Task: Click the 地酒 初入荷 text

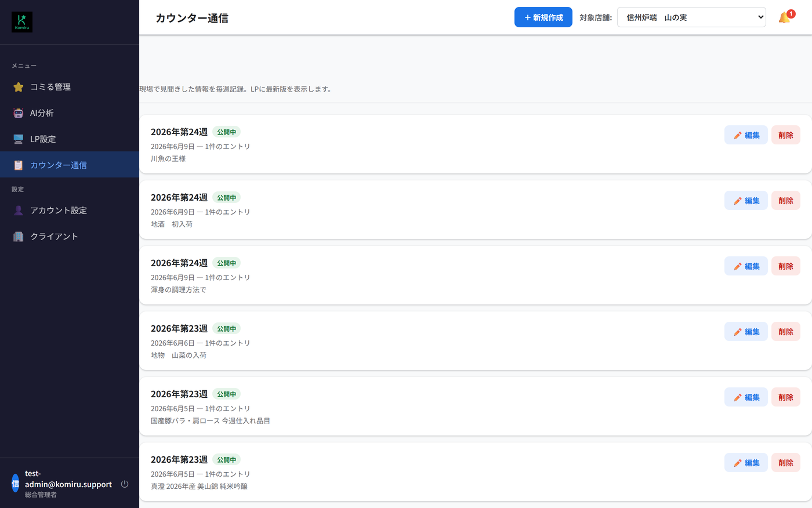Action: [x=172, y=224]
